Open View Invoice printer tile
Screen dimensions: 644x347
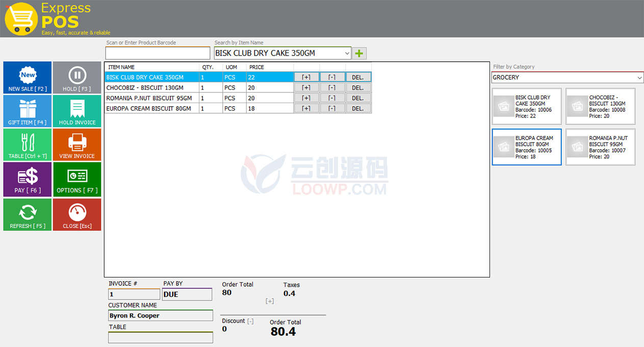click(77, 145)
